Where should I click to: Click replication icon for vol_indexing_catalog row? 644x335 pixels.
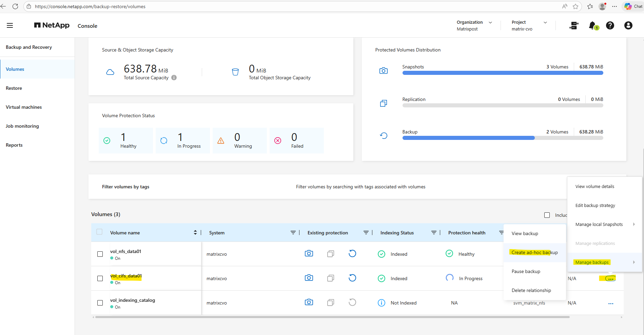pyautogui.click(x=331, y=302)
